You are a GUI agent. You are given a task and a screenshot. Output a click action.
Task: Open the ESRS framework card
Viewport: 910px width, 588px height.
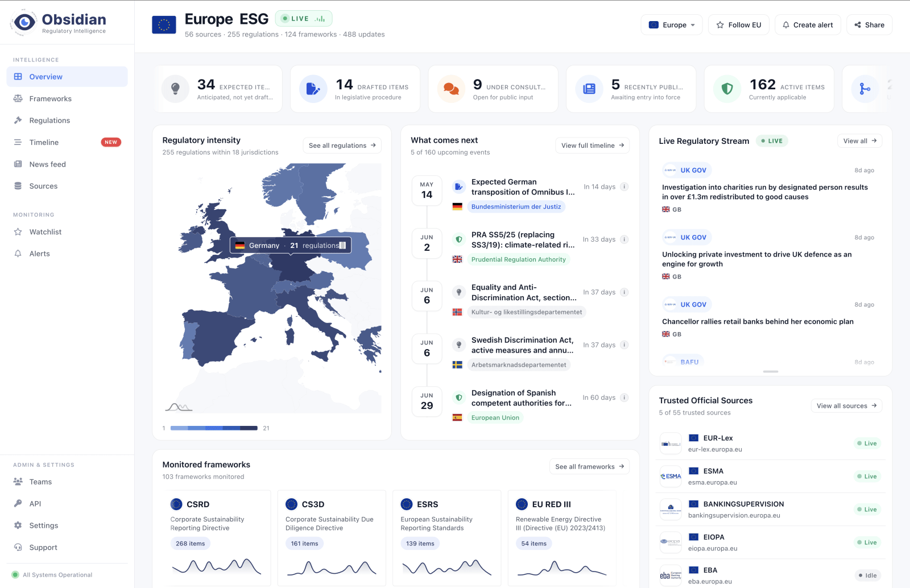(447, 538)
